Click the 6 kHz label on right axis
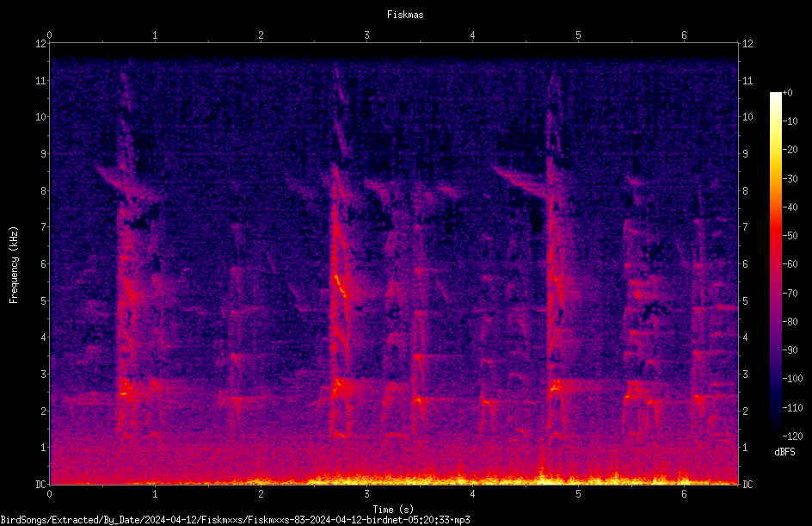Image resolution: width=812 pixels, height=526 pixels. coord(745,263)
